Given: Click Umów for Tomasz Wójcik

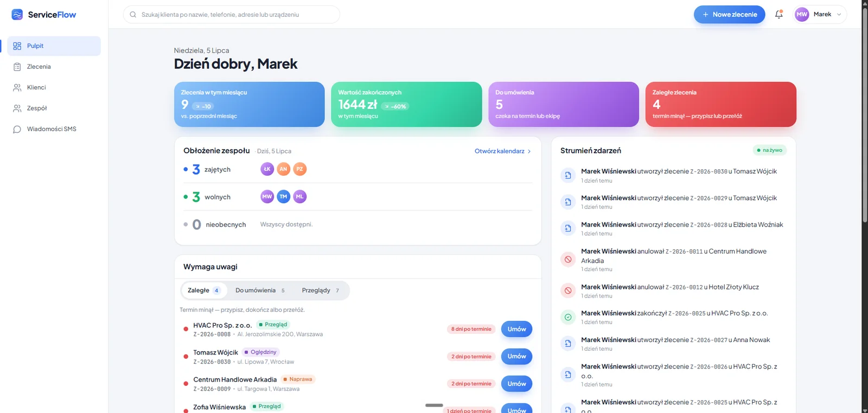Looking at the screenshot, I should pos(516,357).
